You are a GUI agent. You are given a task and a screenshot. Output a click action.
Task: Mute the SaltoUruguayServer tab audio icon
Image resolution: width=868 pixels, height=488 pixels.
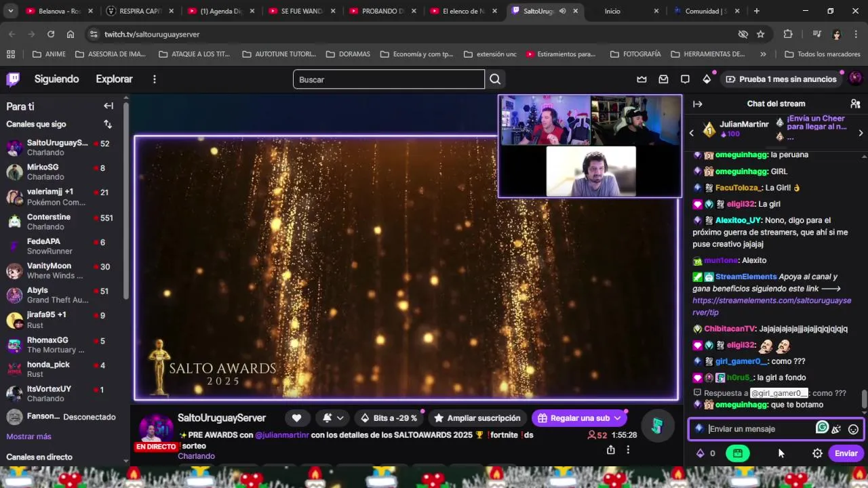(x=562, y=11)
